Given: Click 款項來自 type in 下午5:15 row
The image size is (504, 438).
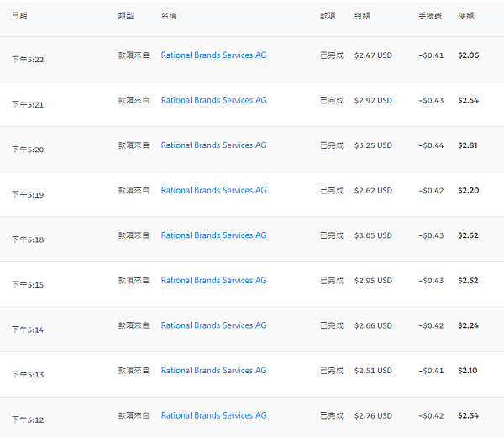Looking at the screenshot, I should tap(134, 281).
